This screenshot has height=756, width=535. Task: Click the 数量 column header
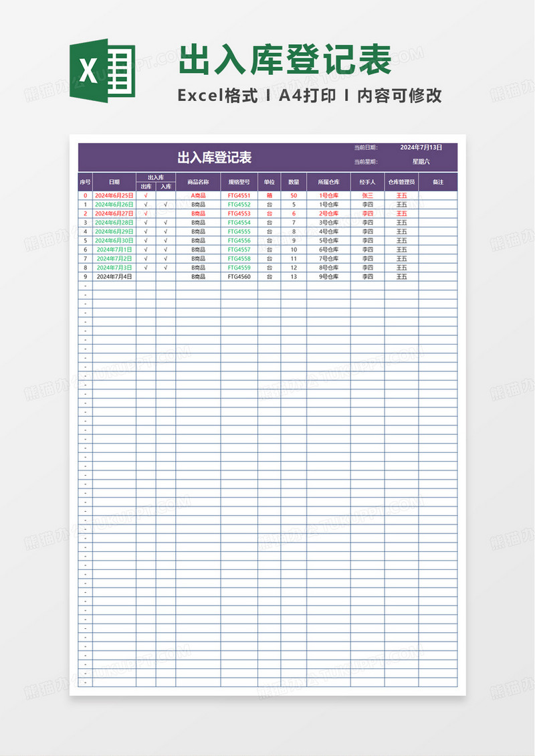(x=294, y=182)
